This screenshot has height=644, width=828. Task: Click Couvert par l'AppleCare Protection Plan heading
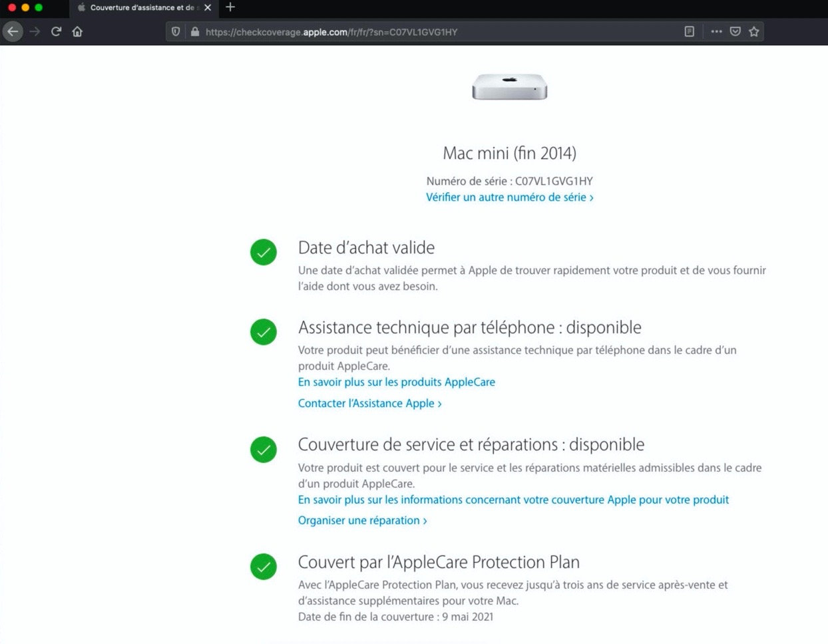[439, 562]
